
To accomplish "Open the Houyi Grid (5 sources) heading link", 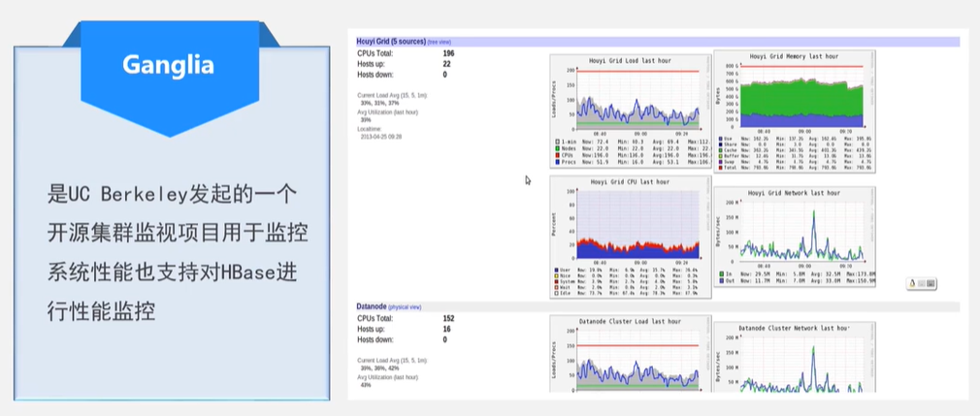I will 391,42.
